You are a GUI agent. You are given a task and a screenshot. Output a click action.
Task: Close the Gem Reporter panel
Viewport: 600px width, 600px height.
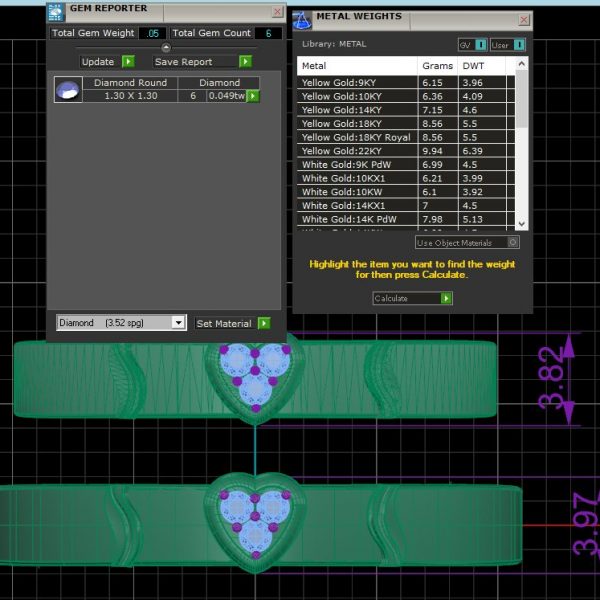277,12
